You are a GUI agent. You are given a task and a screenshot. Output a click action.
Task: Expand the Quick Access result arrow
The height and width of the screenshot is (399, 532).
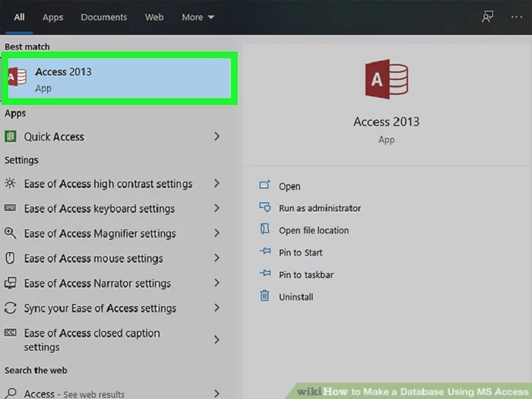[217, 137]
